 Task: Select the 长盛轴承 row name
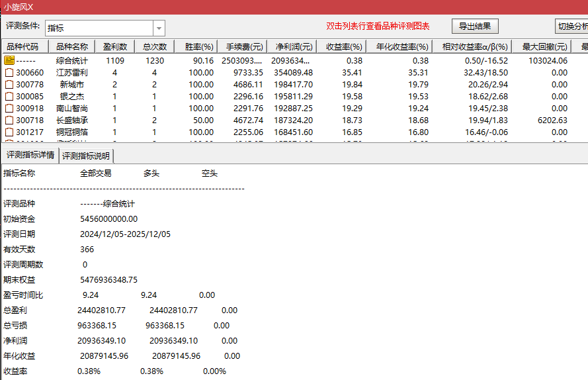pos(72,120)
